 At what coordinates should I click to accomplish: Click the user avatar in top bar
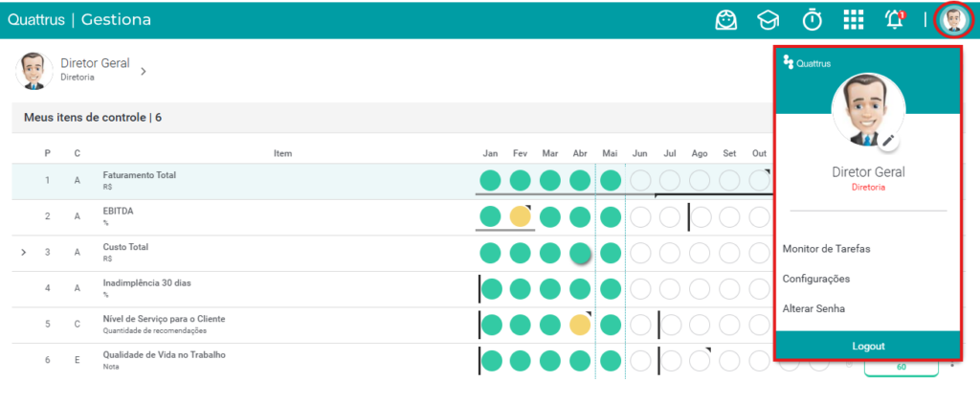click(x=954, y=20)
